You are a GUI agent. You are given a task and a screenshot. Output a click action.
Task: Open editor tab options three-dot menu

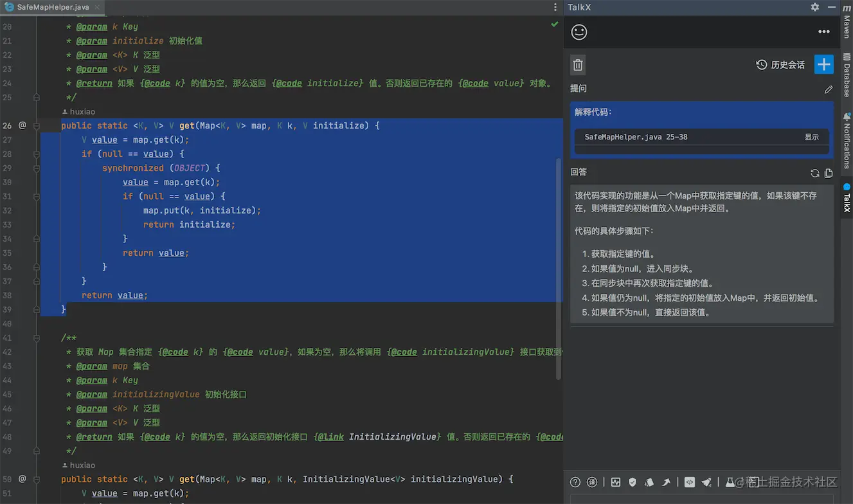point(555,7)
